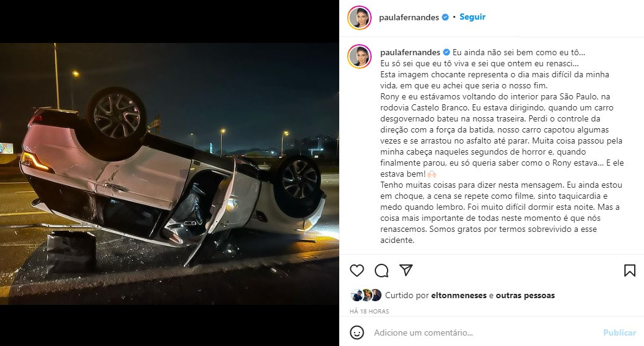Open the paulafernandes username in the caption

410,52
